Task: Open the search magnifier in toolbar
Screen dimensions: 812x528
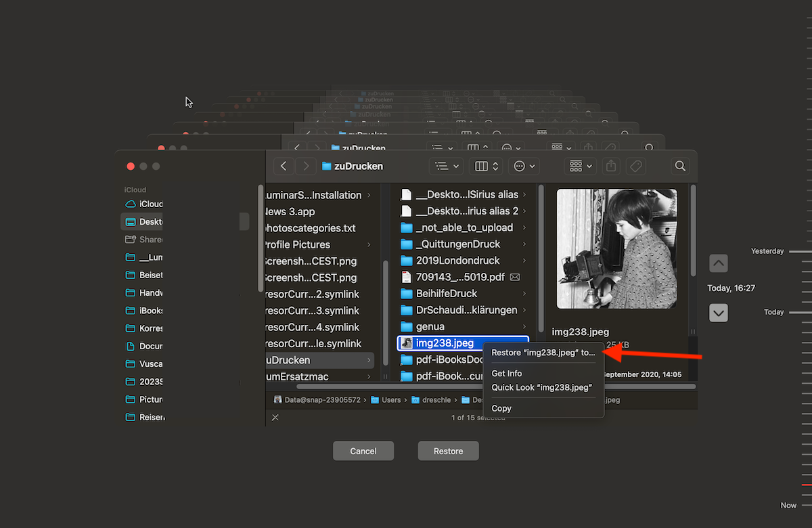Action: 680,166
